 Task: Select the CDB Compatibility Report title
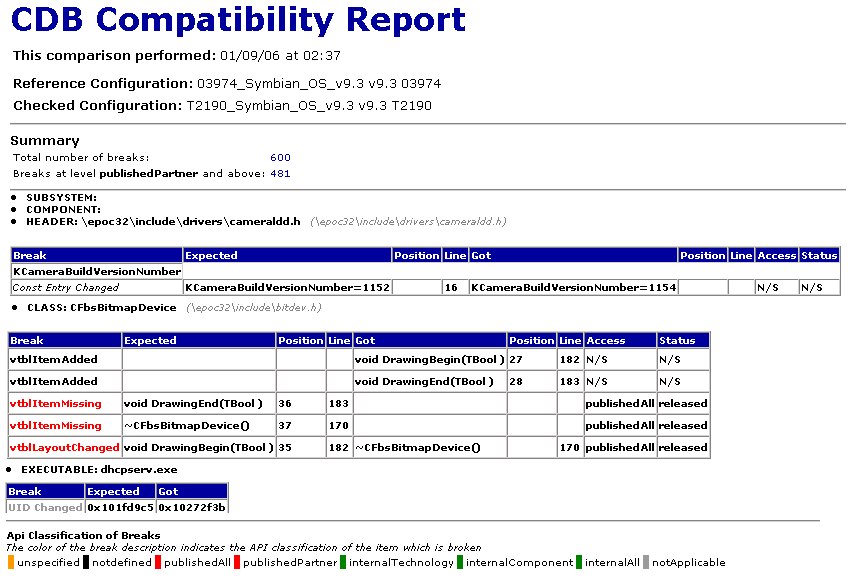[x=238, y=21]
